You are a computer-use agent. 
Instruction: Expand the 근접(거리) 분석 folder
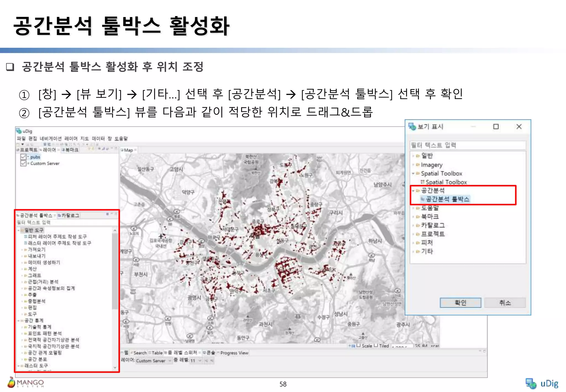tap(22, 282)
